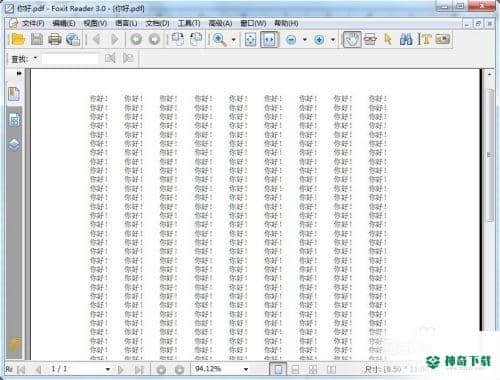500x380 pixels.
Task: Open the 工具(T) menu
Action: [x=189, y=23]
